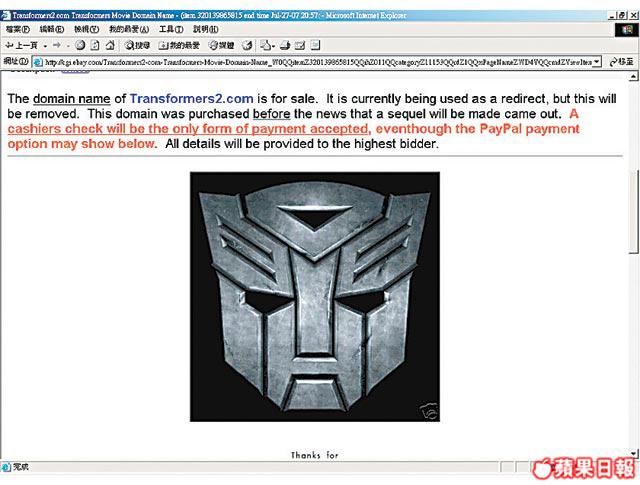Image resolution: width=640 pixels, height=485 pixels.
Task: Click the underlined word 'before'
Action: [271, 113]
